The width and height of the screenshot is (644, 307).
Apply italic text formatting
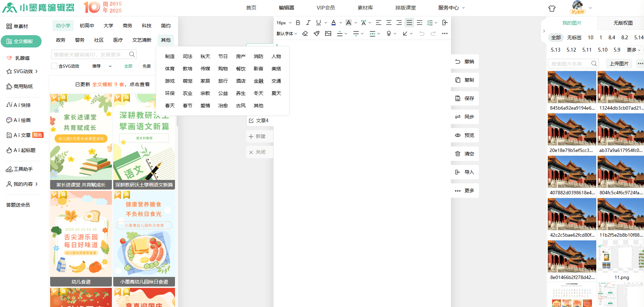tap(308, 23)
